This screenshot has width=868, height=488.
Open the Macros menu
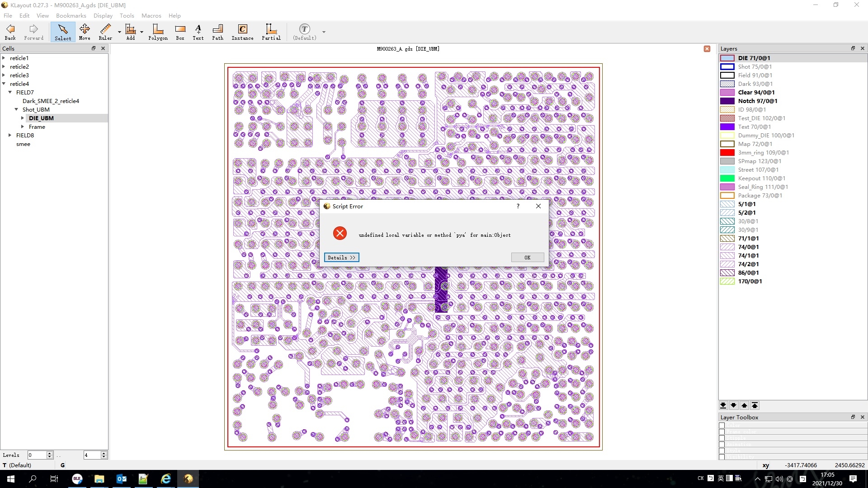click(151, 15)
